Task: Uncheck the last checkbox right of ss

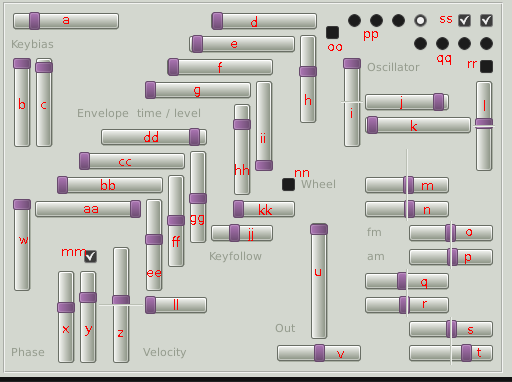Action: point(486,21)
